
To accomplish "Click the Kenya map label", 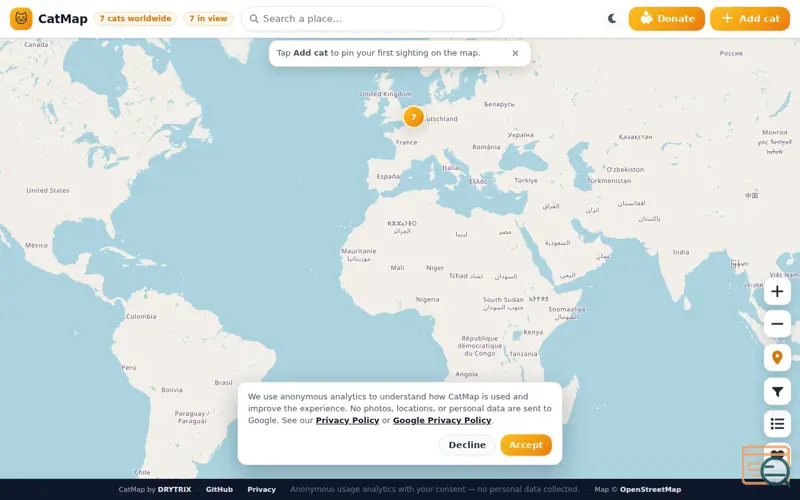I will (x=533, y=332).
